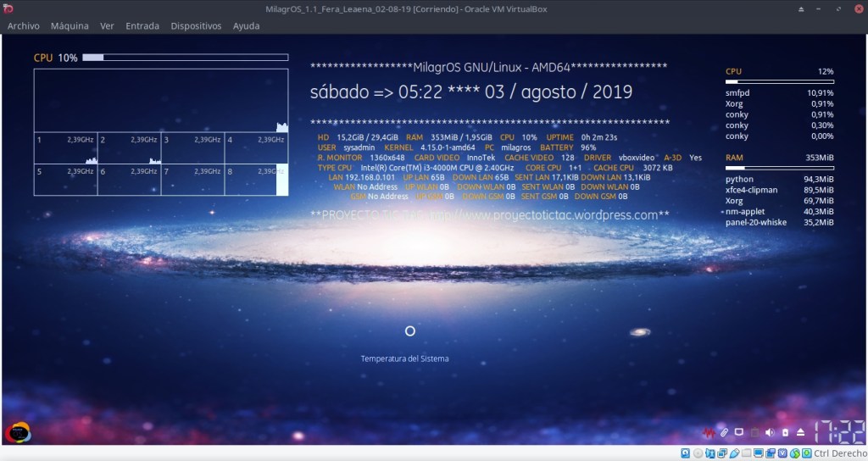Screen dimensions: 868x461
Task: Click the VirtualBox optical disc indicator
Action: click(x=698, y=453)
